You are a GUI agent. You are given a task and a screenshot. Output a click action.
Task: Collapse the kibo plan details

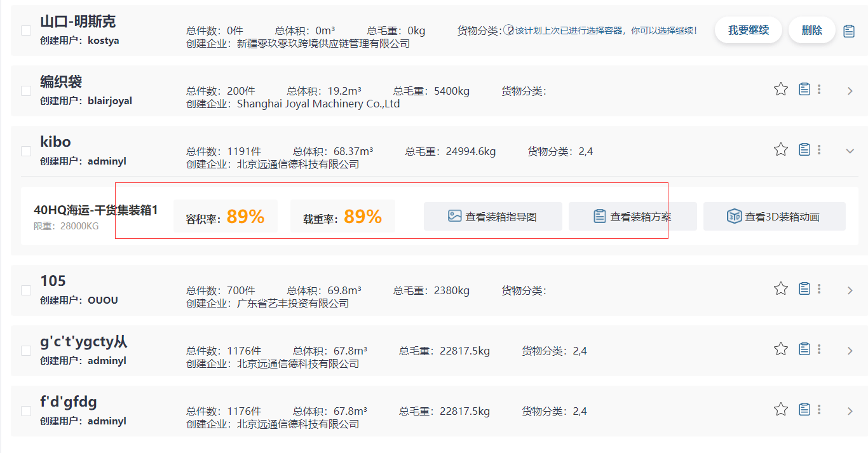pos(850,151)
